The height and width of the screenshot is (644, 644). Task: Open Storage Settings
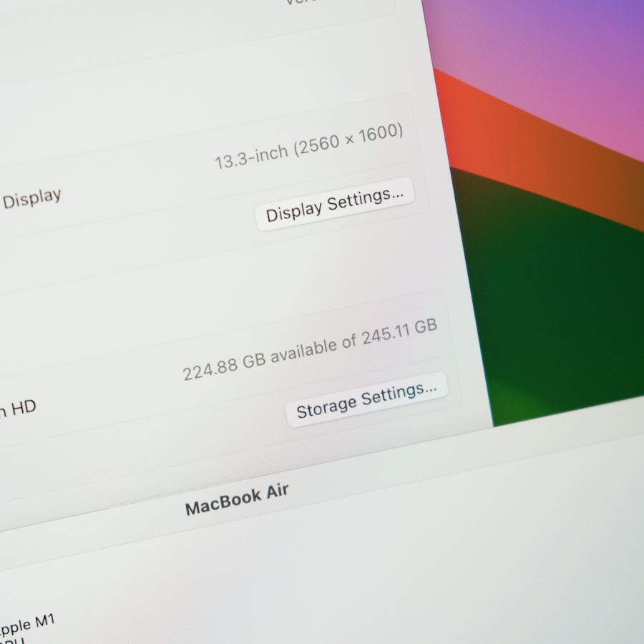click(x=366, y=399)
